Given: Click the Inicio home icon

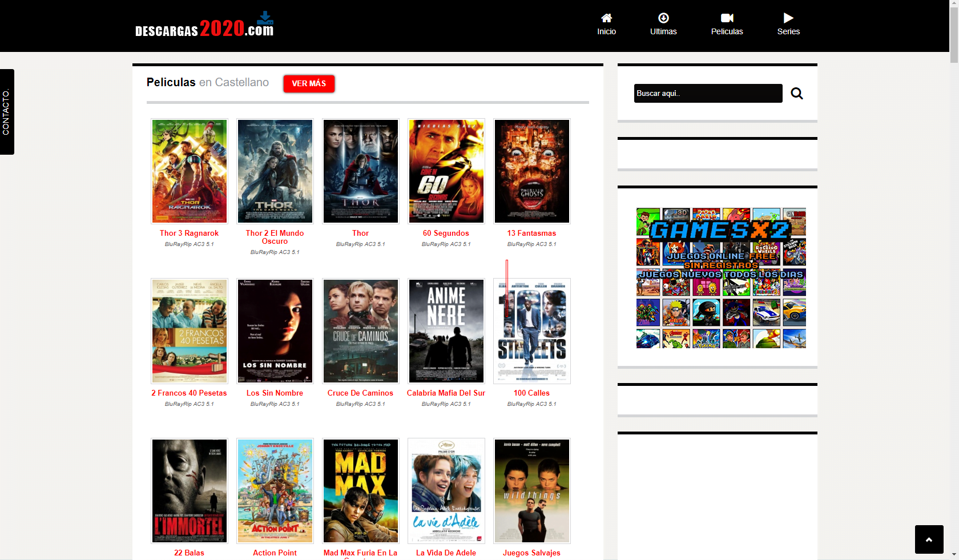Looking at the screenshot, I should coord(606,18).
